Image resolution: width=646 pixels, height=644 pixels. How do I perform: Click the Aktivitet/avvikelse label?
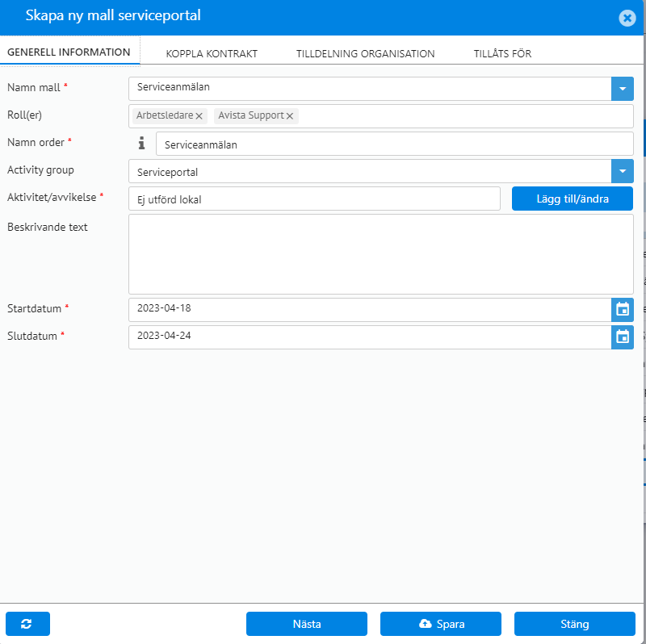52,197
